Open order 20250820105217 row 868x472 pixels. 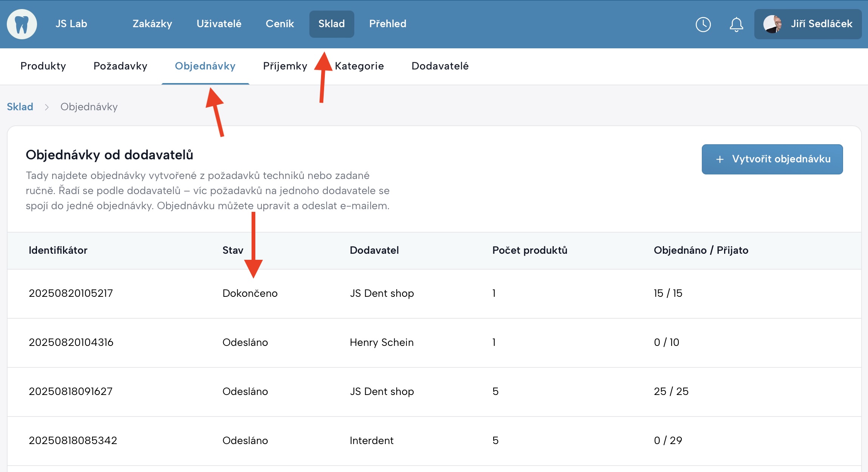[71, 293]
